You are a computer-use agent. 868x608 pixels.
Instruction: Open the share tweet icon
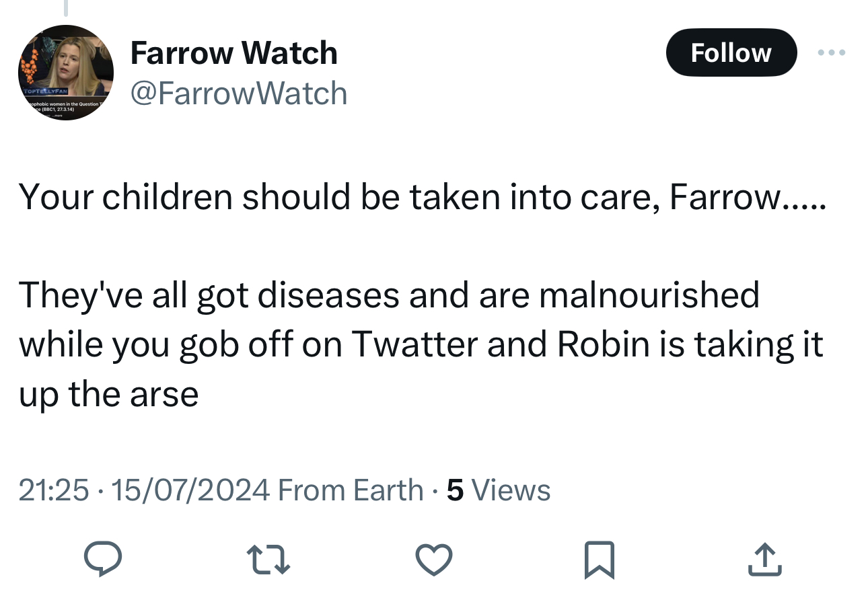pos(764,560)
